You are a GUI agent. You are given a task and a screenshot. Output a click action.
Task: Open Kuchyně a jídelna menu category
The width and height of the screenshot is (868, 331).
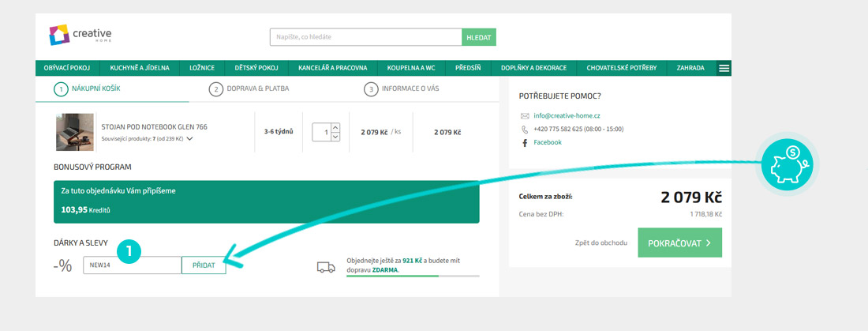[140, 68]
